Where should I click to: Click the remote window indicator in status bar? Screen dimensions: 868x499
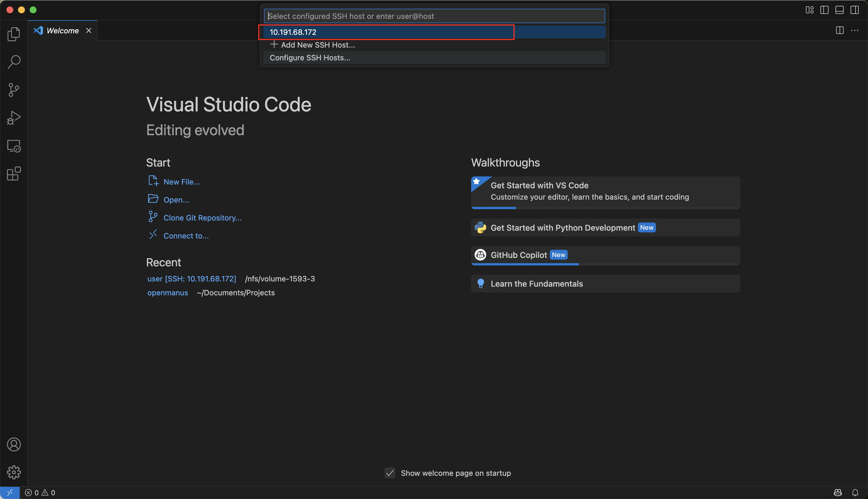[x=10, y=493]
